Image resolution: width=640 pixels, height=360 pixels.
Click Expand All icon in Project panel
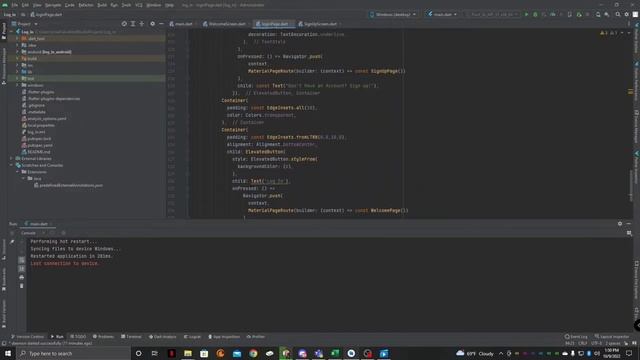pos(133,24)
